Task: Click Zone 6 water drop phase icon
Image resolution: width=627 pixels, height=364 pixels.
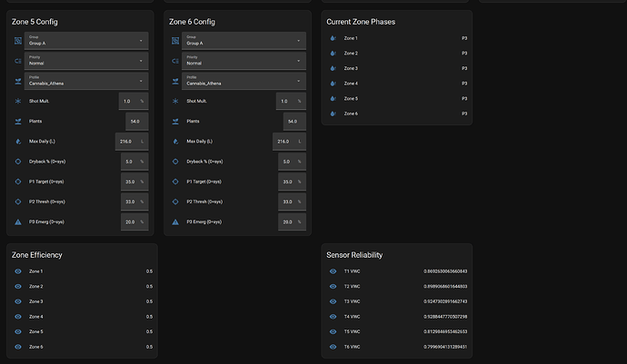Action: point(333,113)
